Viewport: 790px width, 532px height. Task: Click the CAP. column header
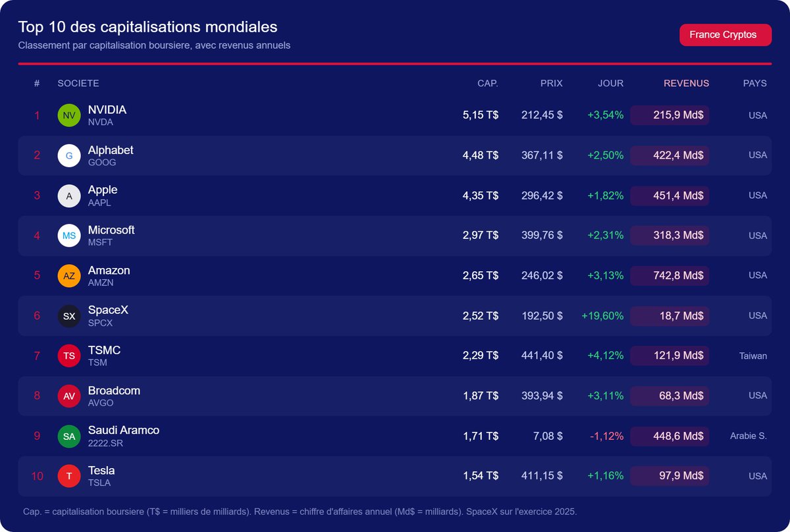point(488,83)
